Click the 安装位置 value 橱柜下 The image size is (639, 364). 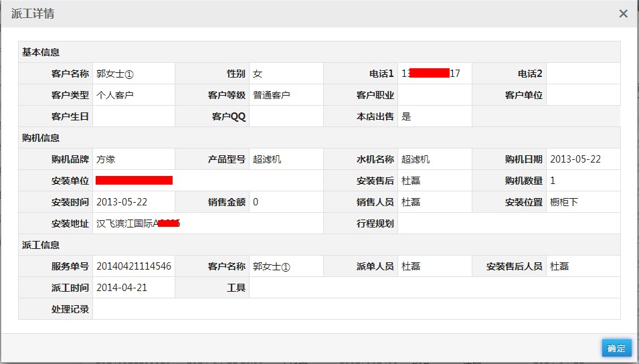point(563,202)
